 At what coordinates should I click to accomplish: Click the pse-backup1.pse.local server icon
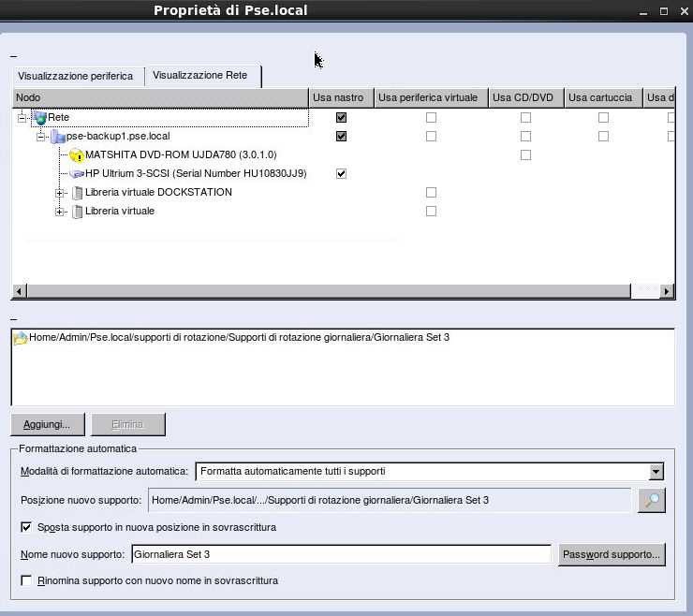click(x=57, y=137)
